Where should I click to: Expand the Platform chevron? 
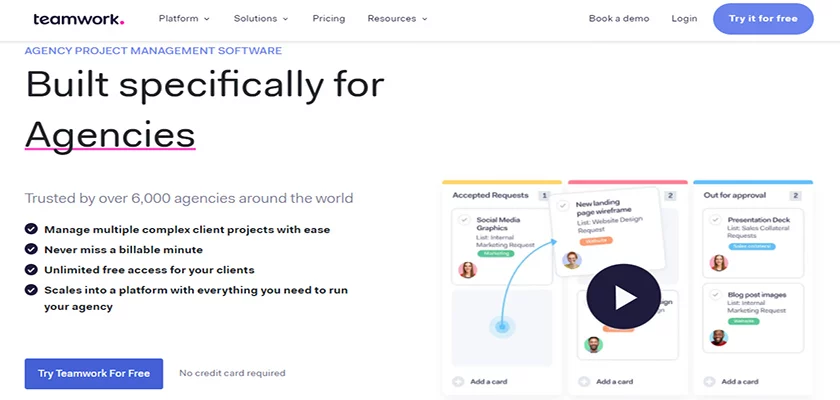(x=207, y=19)
